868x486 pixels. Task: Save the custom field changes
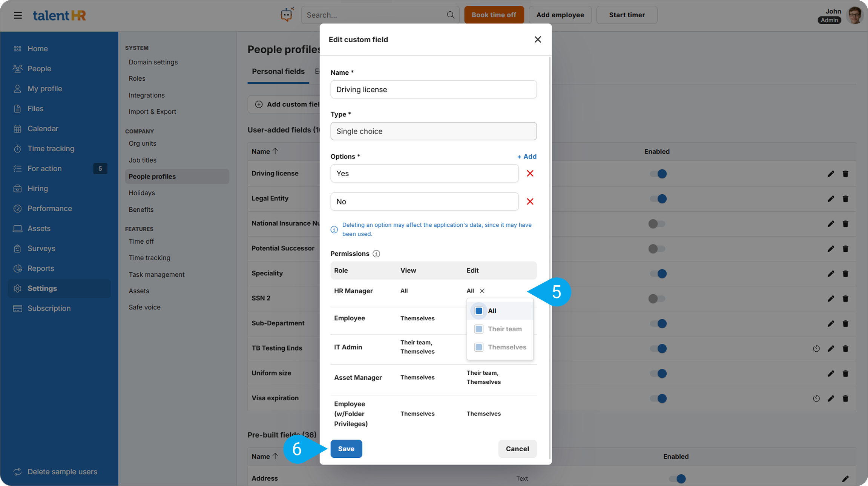tap(346, 449)
